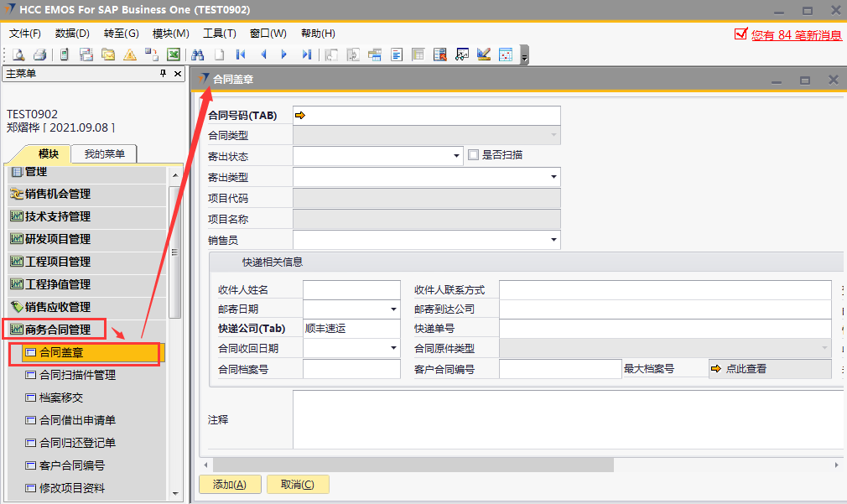The image size is (847, 504).
Task: Click the print preview toolbar icon
Action: tap(18, 55)
